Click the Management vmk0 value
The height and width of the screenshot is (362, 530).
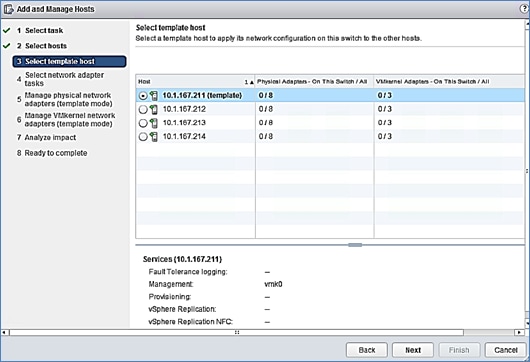pyautogui.click(x=273, y=284)
